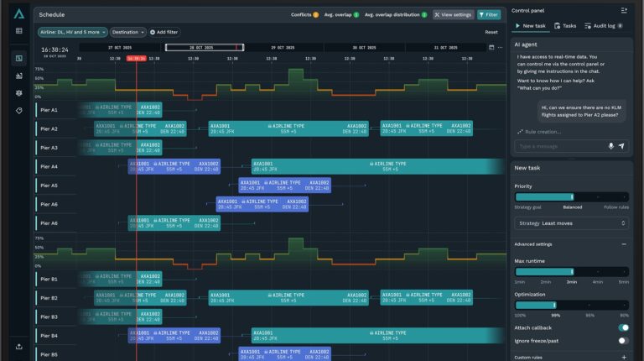This screenshot has width=644, height=361.
Task: Open the timeline more options ellipsis
Action: coord(501,48)
